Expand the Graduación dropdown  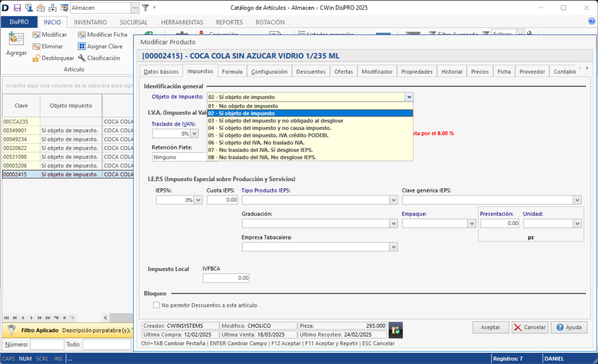(x=394, y=223)
